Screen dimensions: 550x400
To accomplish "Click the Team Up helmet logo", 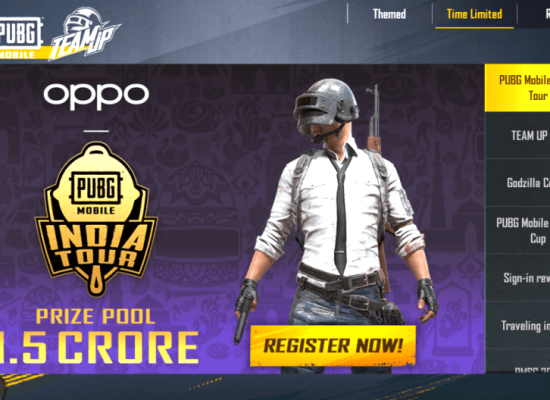I will [x=85, y=33].
